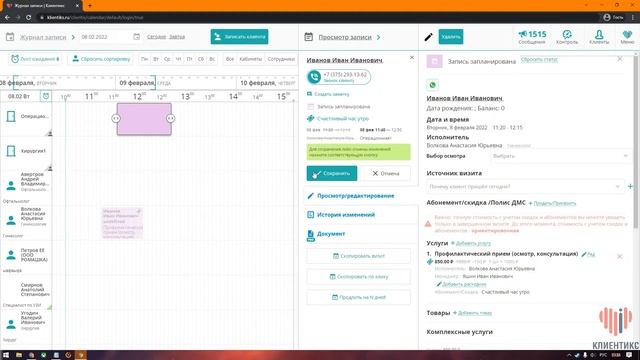
Task: Click the 'Операцио...' cabinet door icon
Action: click(x=11, y=116)
